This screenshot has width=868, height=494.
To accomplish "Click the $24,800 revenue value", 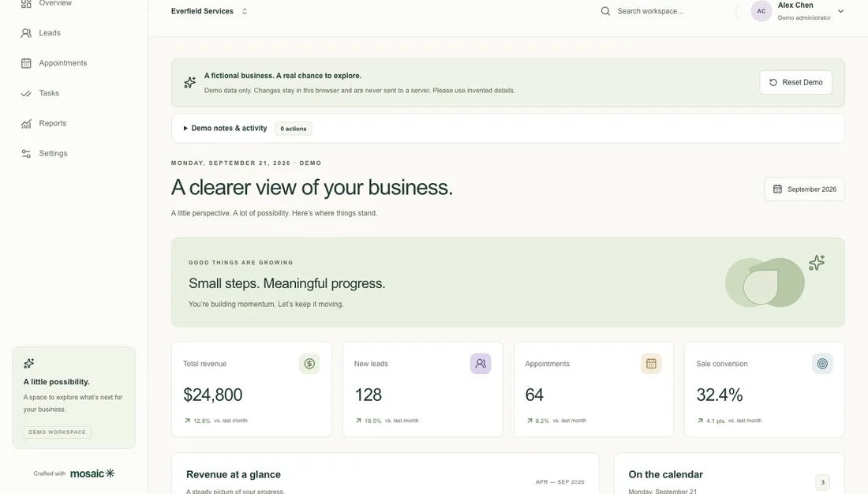I will [x=212, y=395].
